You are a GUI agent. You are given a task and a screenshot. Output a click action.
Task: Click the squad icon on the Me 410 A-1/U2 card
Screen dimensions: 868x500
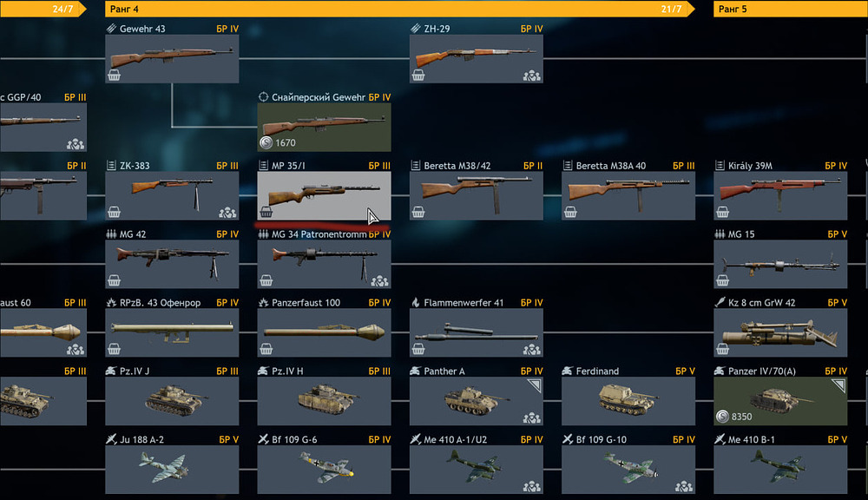[532, 486]
